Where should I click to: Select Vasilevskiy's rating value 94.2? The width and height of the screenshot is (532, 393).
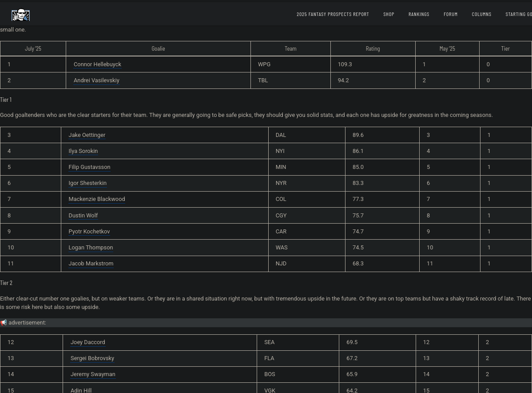343,80
